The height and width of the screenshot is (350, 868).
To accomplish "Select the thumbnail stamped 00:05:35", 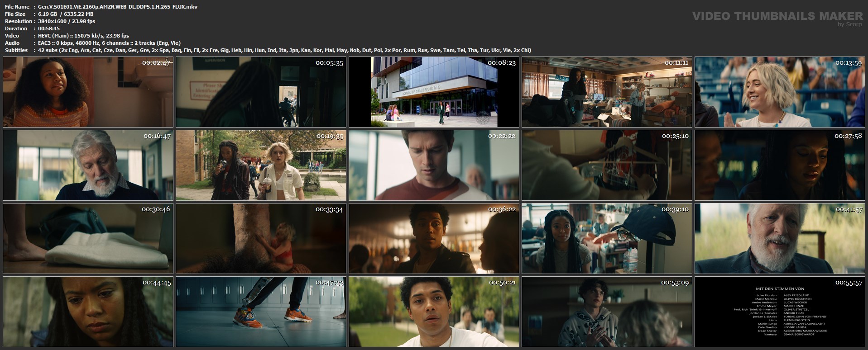I will click(x=261, y=92).
